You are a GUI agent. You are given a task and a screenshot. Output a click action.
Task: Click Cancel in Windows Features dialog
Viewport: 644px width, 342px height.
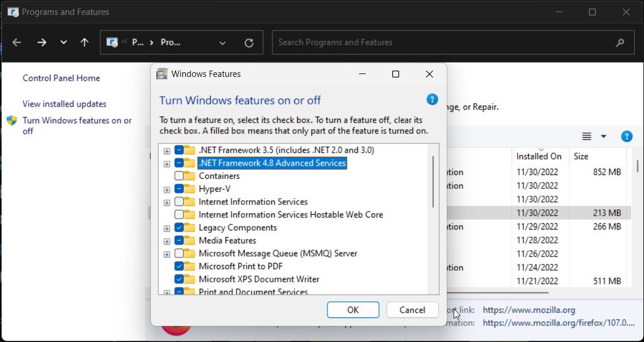pyautogui.click(x=412, y=310)
